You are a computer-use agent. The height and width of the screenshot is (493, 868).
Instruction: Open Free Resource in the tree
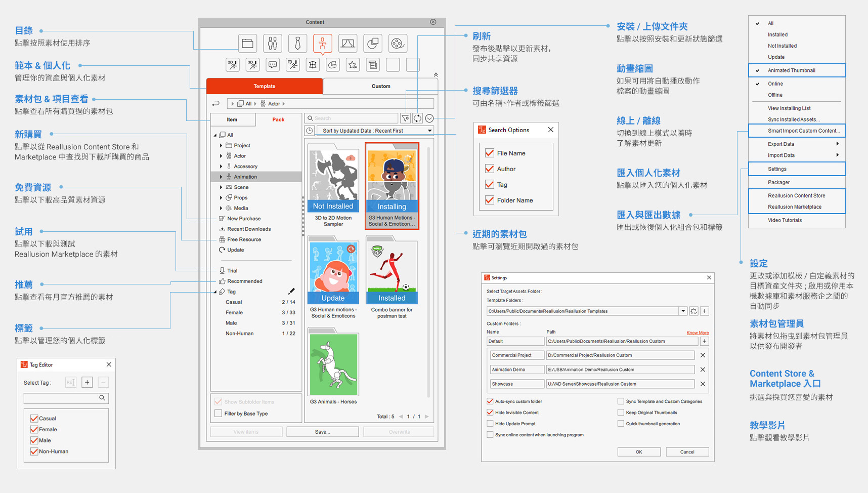(244, 239)
